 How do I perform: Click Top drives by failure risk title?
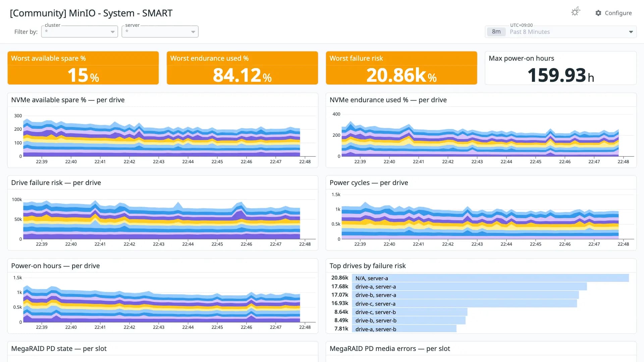pos(368,266)
